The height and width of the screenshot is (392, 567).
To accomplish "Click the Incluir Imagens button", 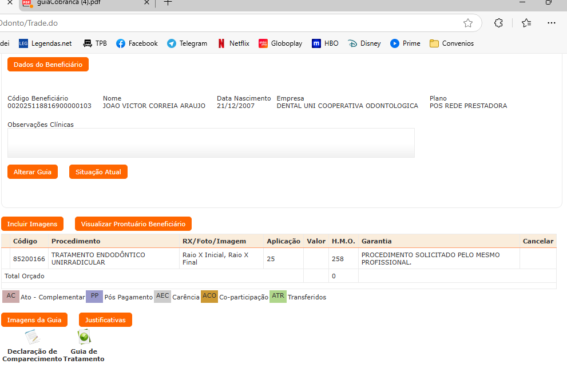I will point(32,224).
